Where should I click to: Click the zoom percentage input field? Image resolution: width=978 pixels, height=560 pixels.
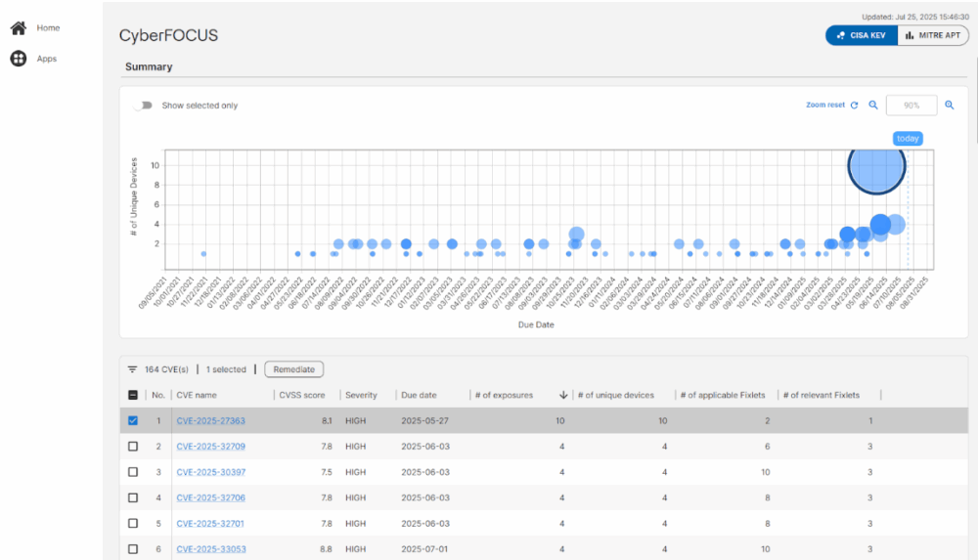point(911,106)
